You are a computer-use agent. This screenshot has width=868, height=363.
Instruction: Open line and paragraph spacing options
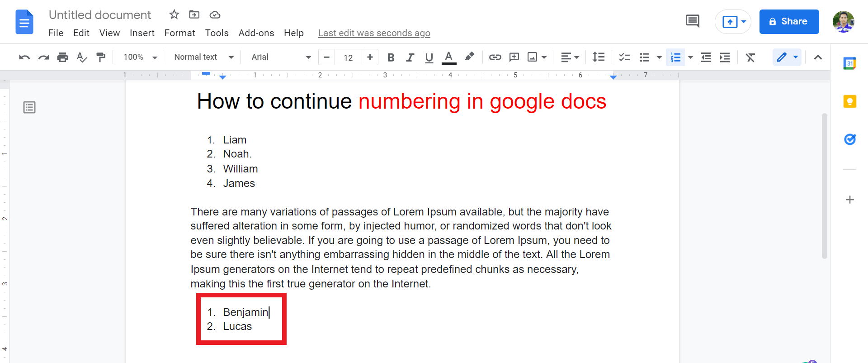[599, 57]
